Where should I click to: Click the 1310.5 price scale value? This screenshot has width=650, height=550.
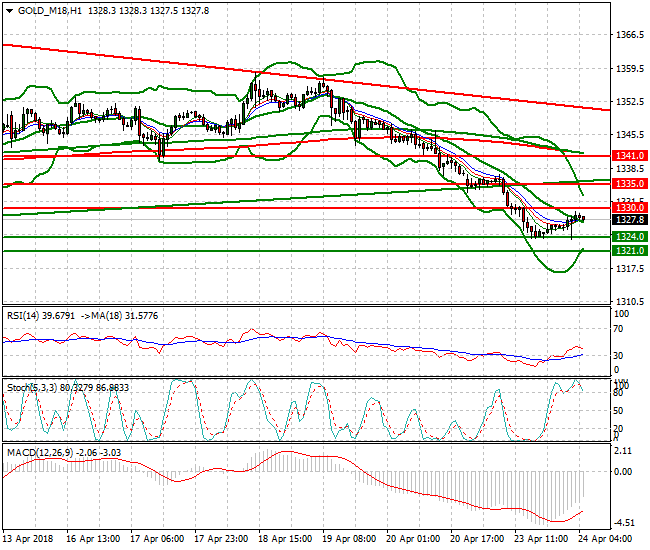tap(630, 302)
